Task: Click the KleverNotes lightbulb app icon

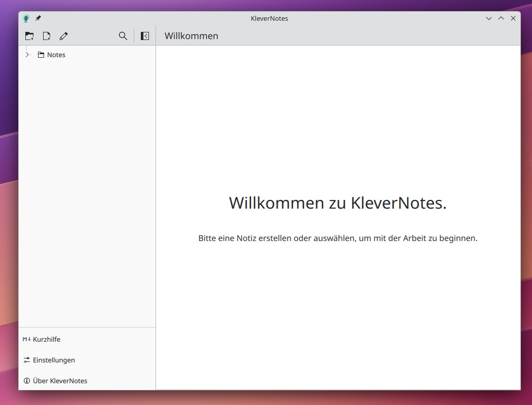Action: pos(26,18)
